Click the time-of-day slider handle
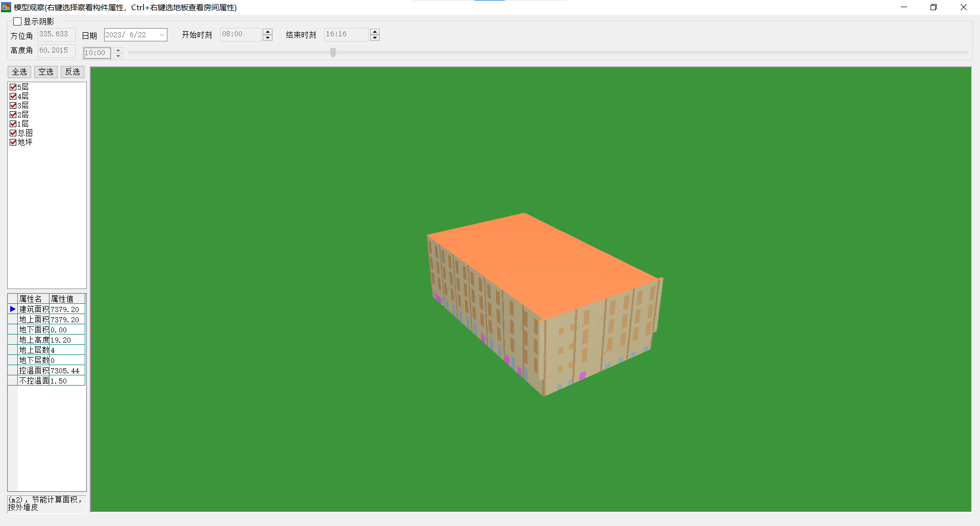The height and width of the screenshot is (526, 980). pyautogui.click(x=333, y=53)
